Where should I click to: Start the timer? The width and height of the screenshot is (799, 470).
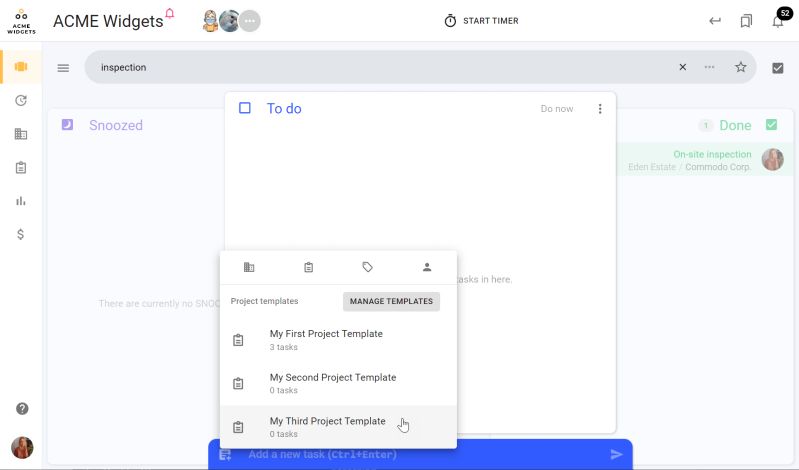point(481,21)
